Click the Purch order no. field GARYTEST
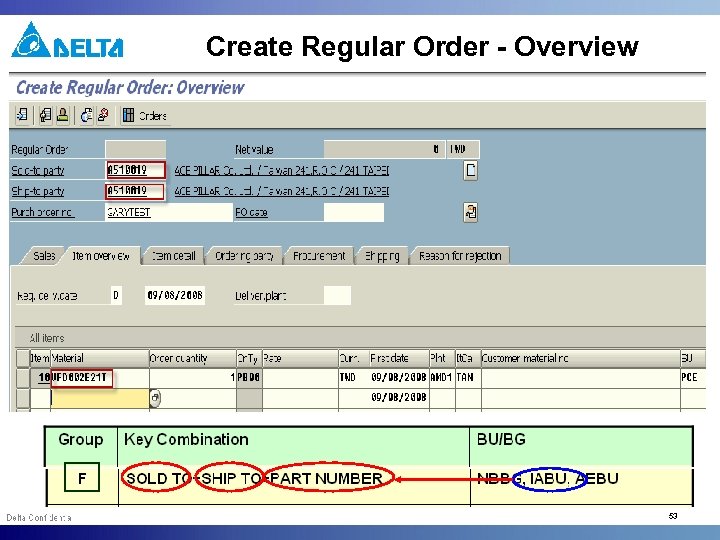Viewport: 720px width, 540px height. (x=169, y=212)
